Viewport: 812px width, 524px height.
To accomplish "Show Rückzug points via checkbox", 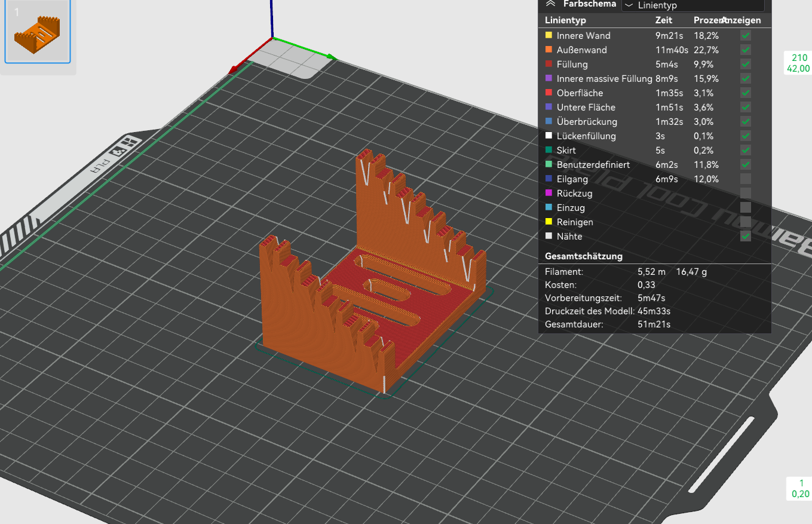I will pos(746,194).
